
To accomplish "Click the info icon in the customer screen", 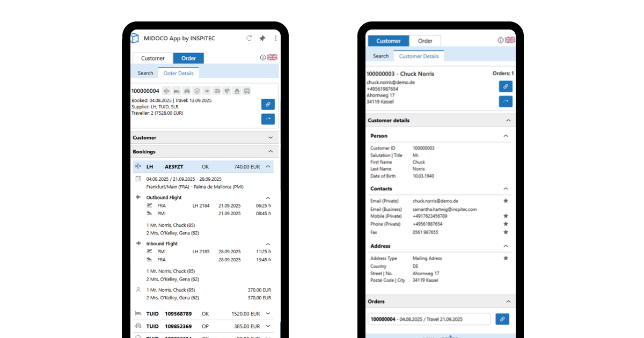I will pos(501,40).
